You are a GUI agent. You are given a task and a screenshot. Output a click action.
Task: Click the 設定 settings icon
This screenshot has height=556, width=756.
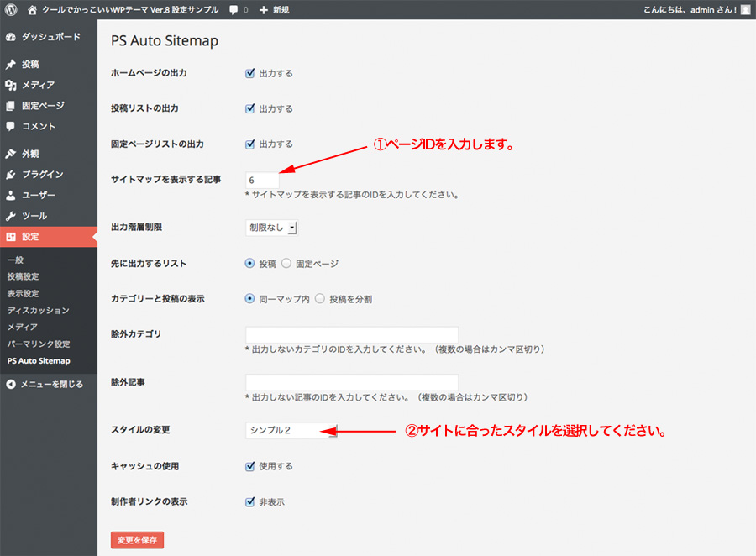click(x=11, y=237)
